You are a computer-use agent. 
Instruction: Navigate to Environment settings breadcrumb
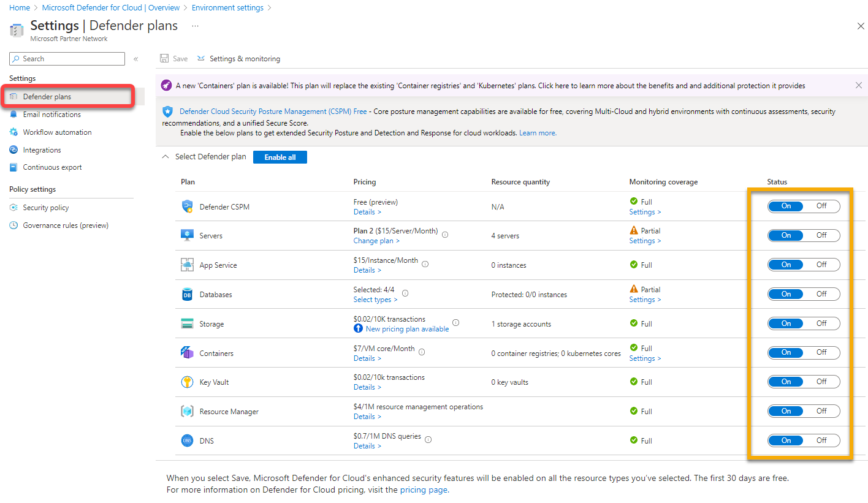tap(227, 7)
